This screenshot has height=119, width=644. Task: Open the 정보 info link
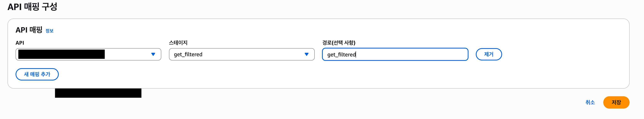49,31
